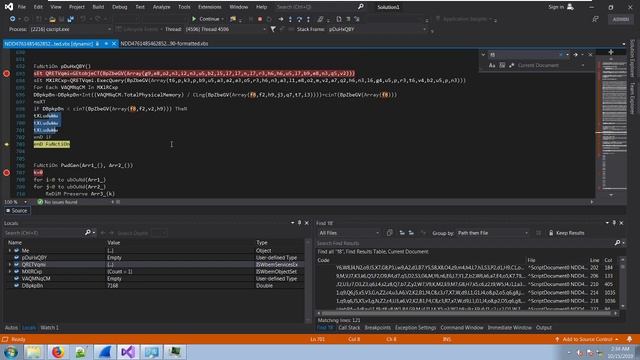The height and width of the screenshot is (360, 640).
Task: Toggle Keep Results in Find results panel
Action: [567, 233]
